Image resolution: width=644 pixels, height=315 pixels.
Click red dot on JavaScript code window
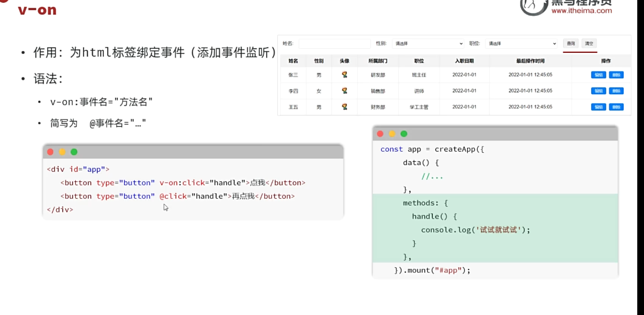(x=380, y=134)
